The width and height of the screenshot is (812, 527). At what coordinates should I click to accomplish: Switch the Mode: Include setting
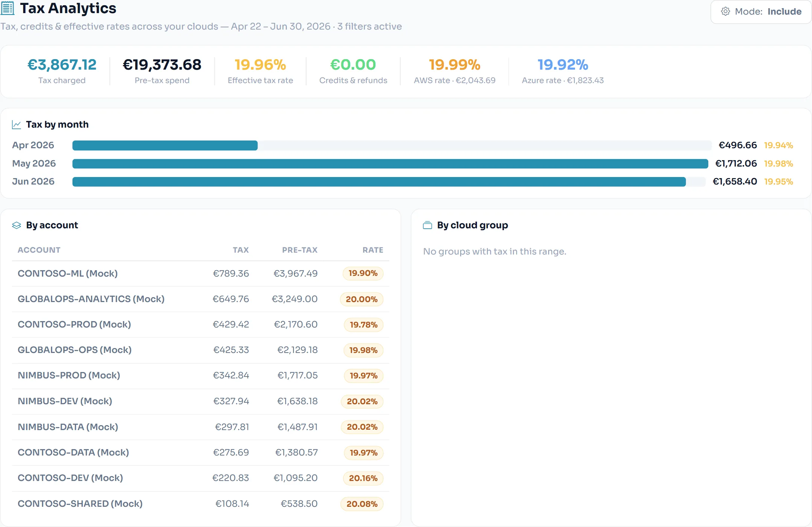coord(761,12)
